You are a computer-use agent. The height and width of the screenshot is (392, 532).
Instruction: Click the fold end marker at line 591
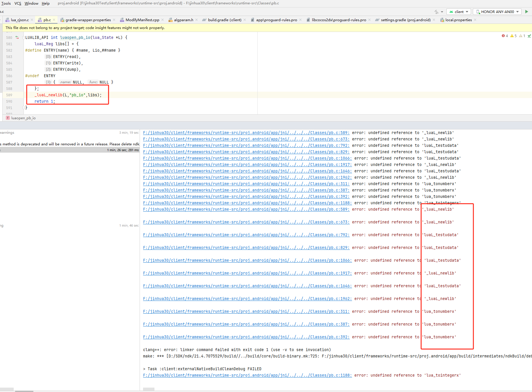24,108
